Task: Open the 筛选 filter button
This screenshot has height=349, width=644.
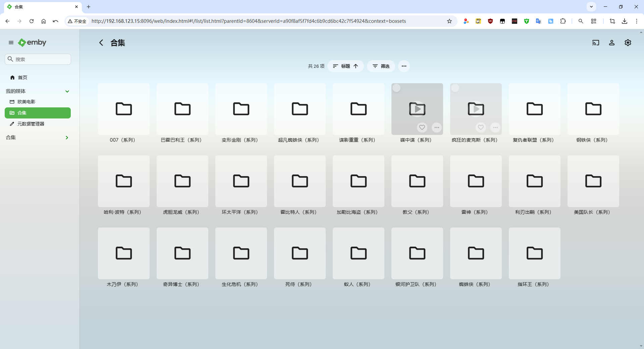Action: click(381, 66)
